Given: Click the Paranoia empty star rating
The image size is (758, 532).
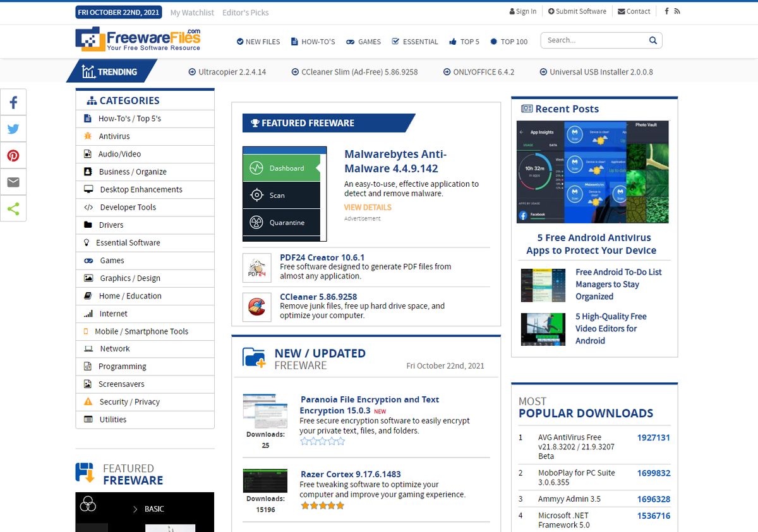Looking at the screenshot, I should 323,441.
